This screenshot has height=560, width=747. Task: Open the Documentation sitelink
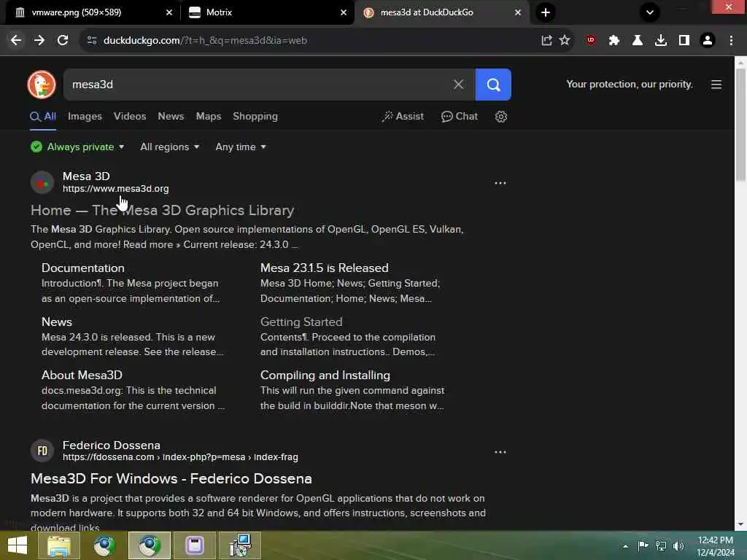83,268
